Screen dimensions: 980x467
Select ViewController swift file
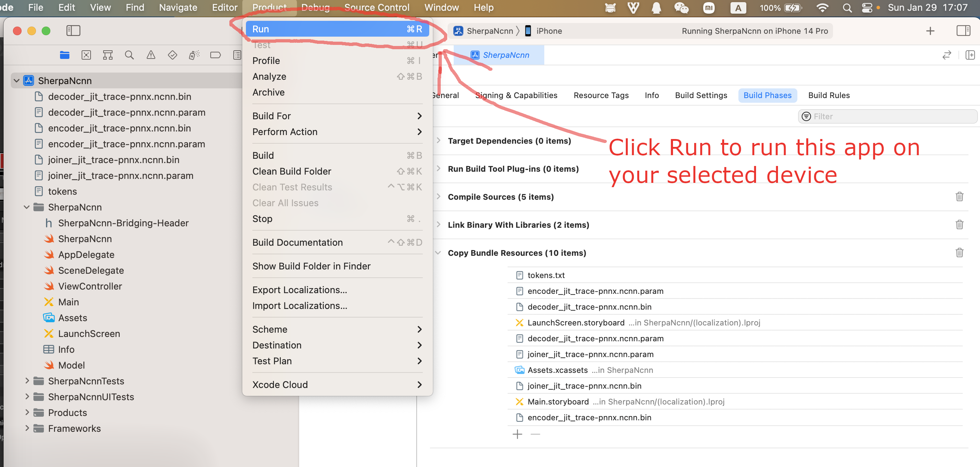(90, 286)
